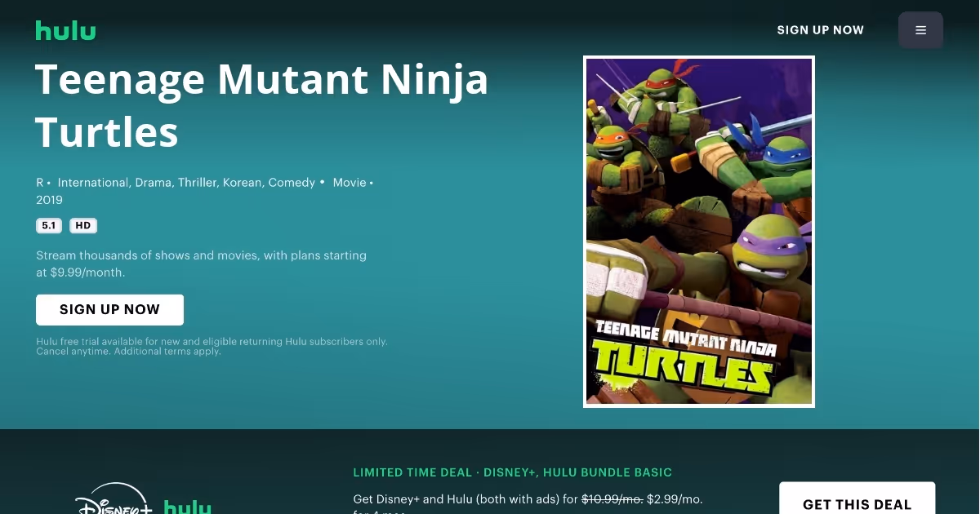
Task: Click the $2.99/mo. deal price
Action: point(675,498)
